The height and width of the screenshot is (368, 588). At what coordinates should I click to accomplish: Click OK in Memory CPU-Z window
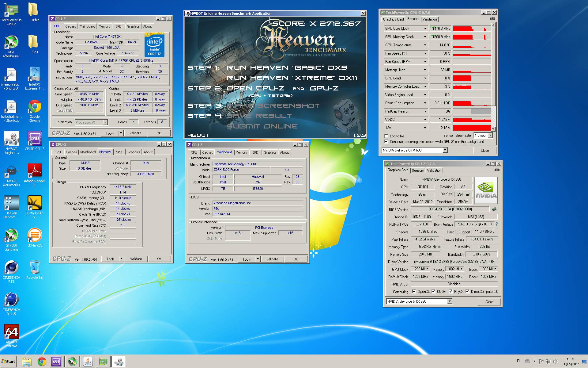click(x=159, y=259)
